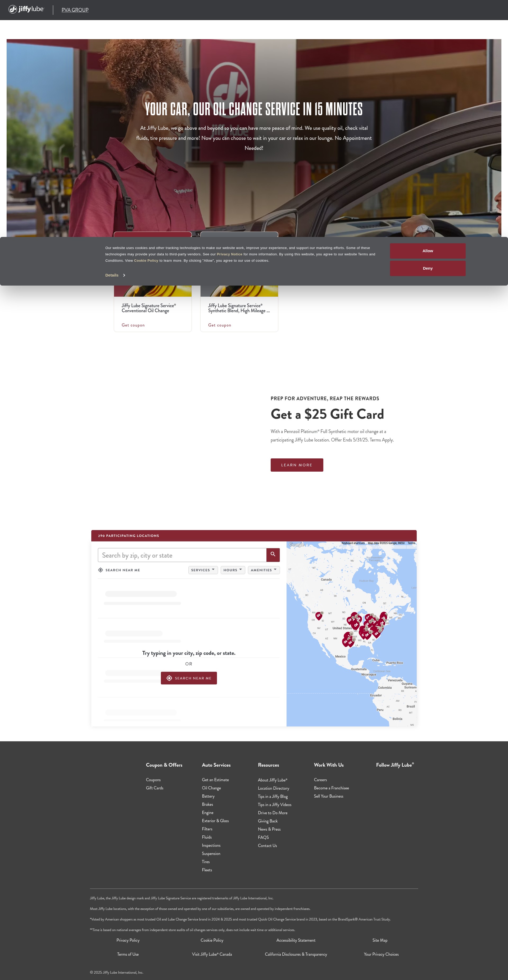The image size is (508, 980).
Task: Open the AMENITIES filter dropdown
Action: point(264,570)
